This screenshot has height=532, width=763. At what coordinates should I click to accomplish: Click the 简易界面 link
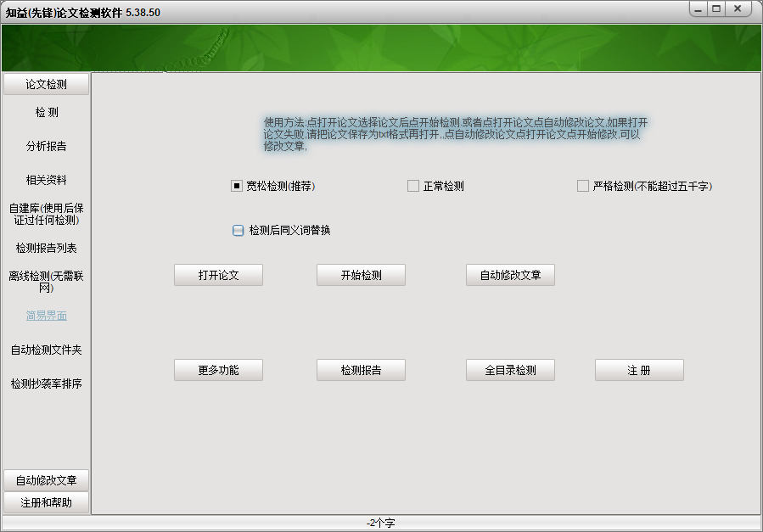(46, 316)
